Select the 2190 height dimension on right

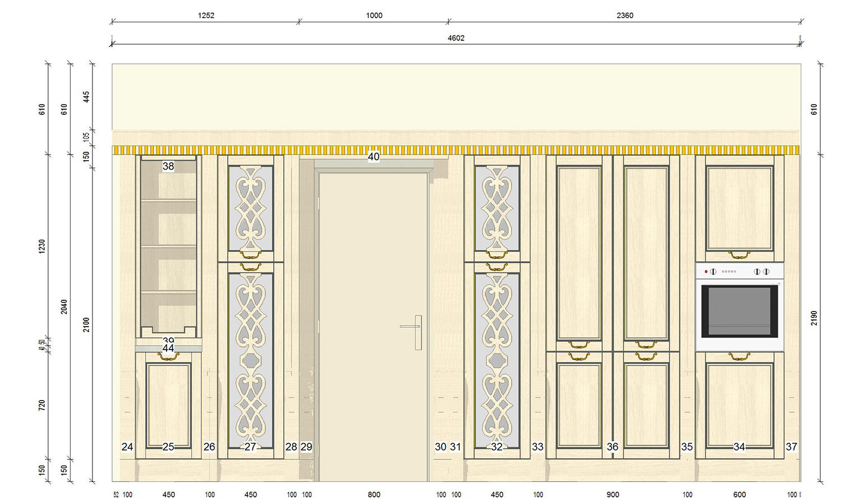point(814,318)
